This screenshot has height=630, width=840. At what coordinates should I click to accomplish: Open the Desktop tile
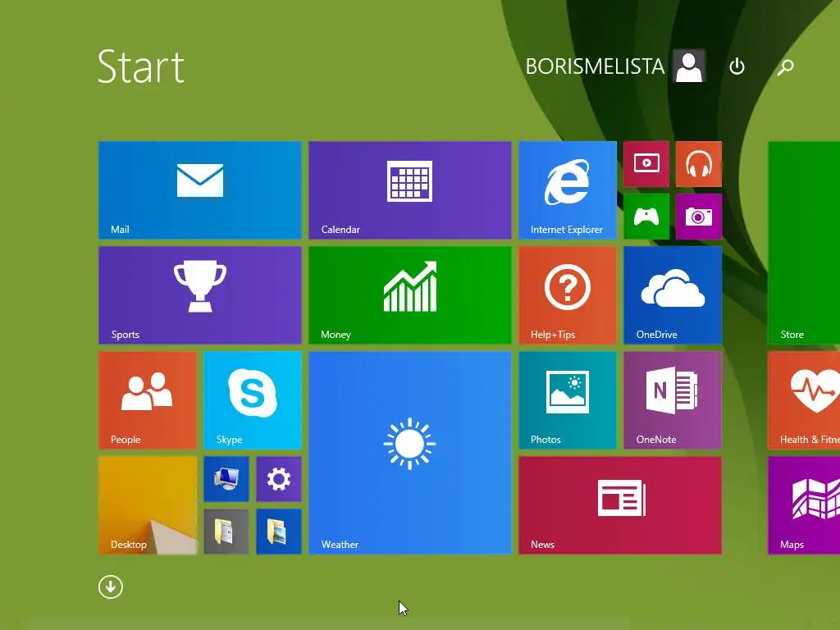(x=148, y=504)
